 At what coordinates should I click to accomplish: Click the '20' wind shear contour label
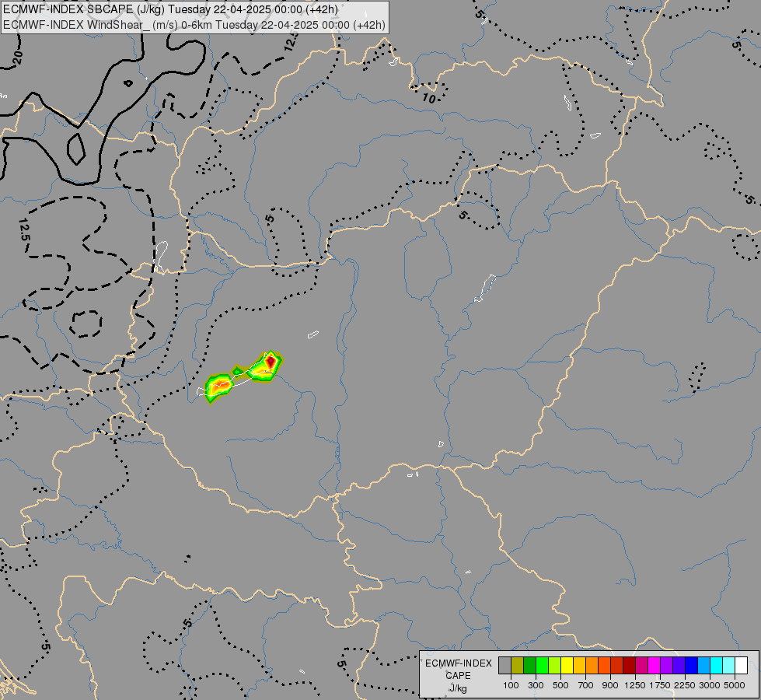coord(17,58)
